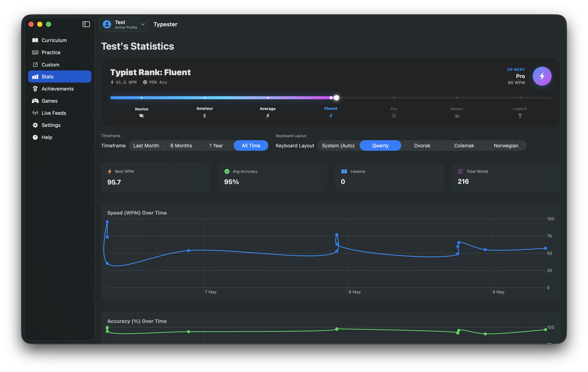Expand the profile dropdown chevron
Screen dimensions: 588x372
coord(143,24)
